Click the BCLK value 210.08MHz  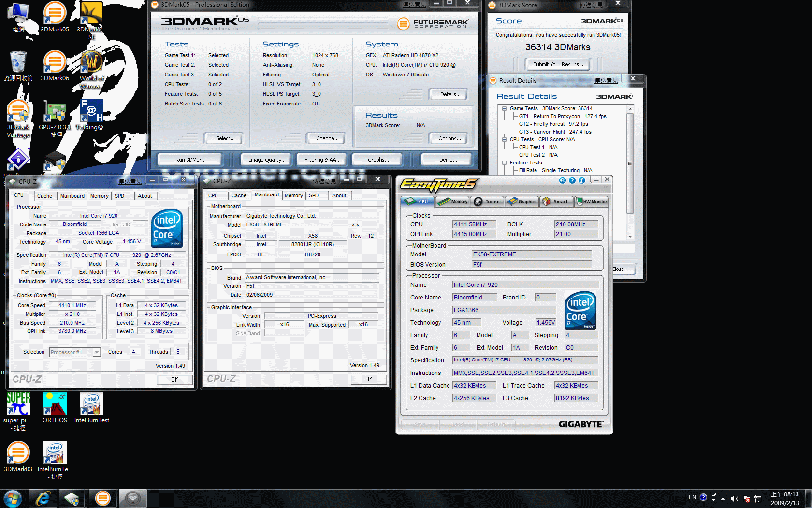576,224
